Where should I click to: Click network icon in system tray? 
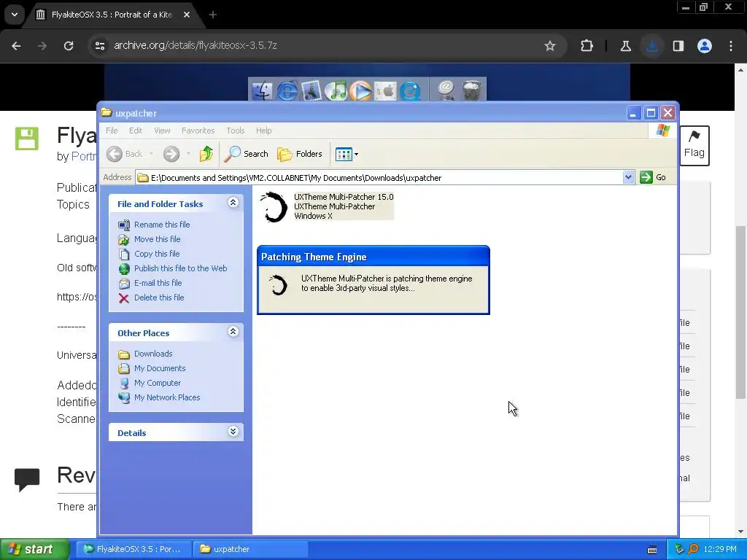[x=679, y=549]
